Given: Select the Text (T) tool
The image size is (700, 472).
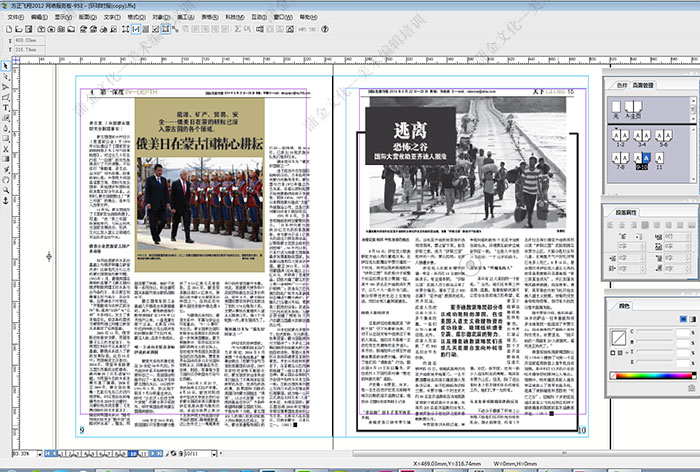Looking at the screenshot, I should point(6,108).
